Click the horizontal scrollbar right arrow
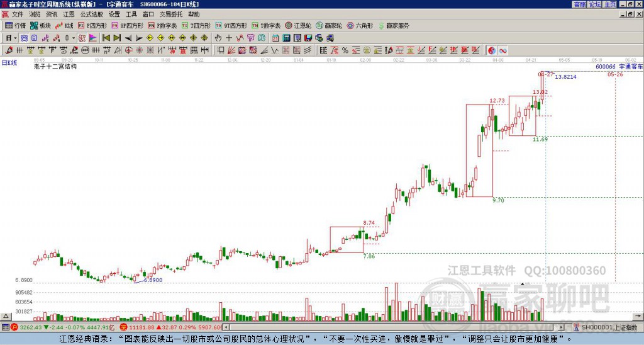This screenshot has height=345, width=644. (x=562, y=327)
